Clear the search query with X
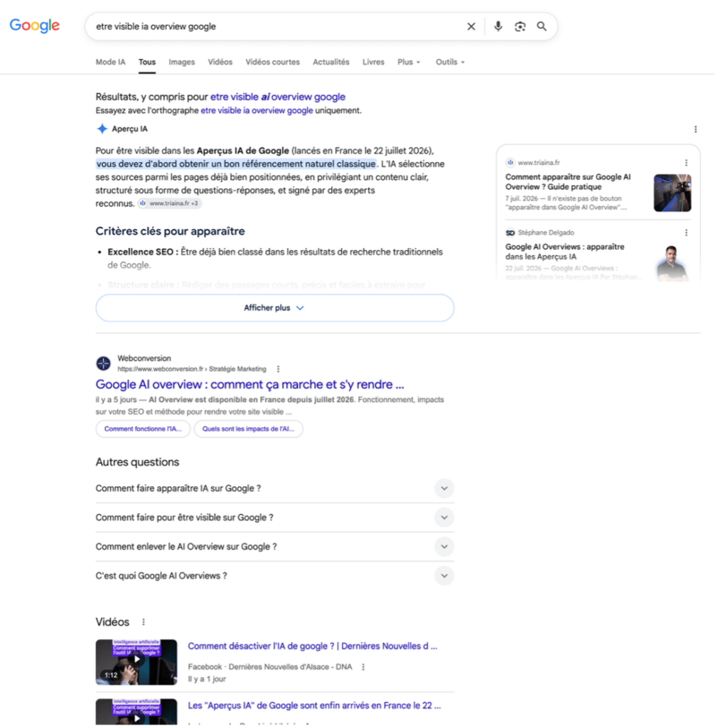 (x=472, y=26)
